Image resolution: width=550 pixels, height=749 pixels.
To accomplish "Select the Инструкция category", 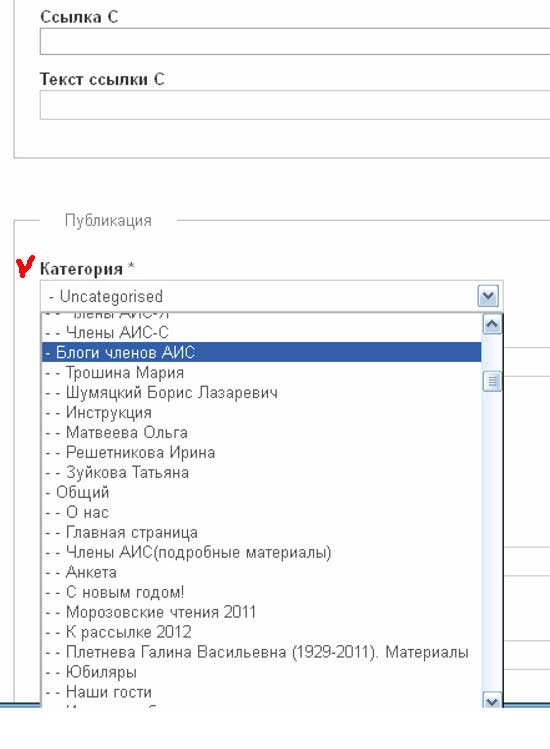I will coord(261,412).
